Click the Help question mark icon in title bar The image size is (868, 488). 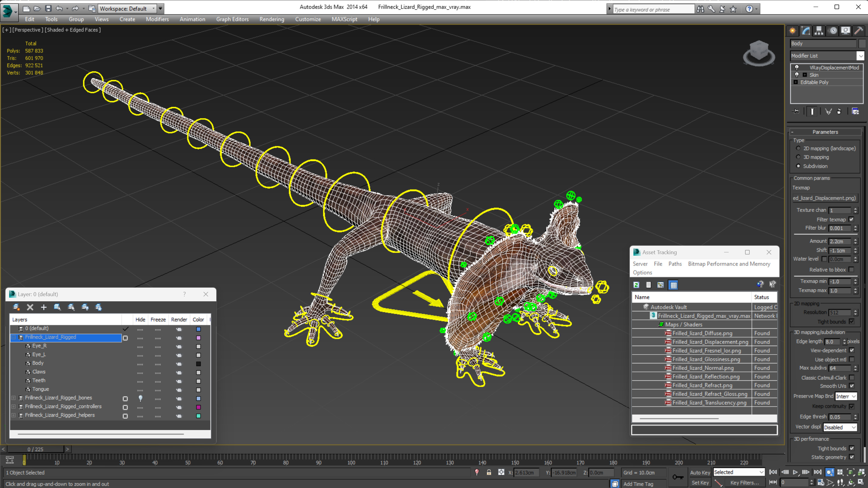(749, 9)
